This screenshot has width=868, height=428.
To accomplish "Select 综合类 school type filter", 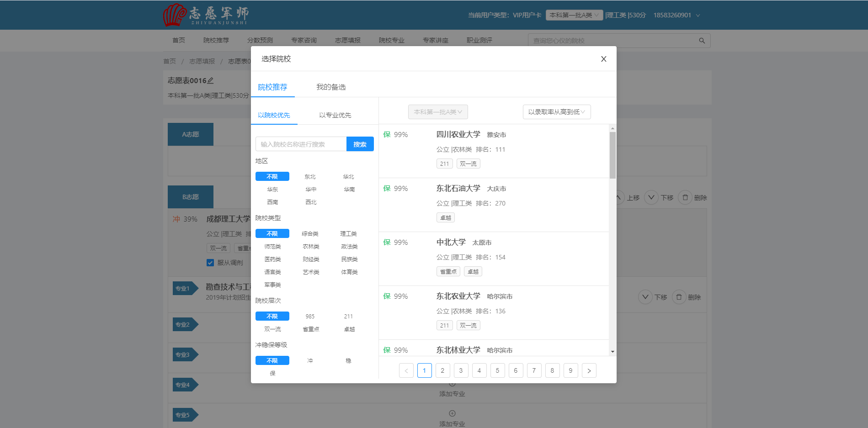I will pos(310,233).
